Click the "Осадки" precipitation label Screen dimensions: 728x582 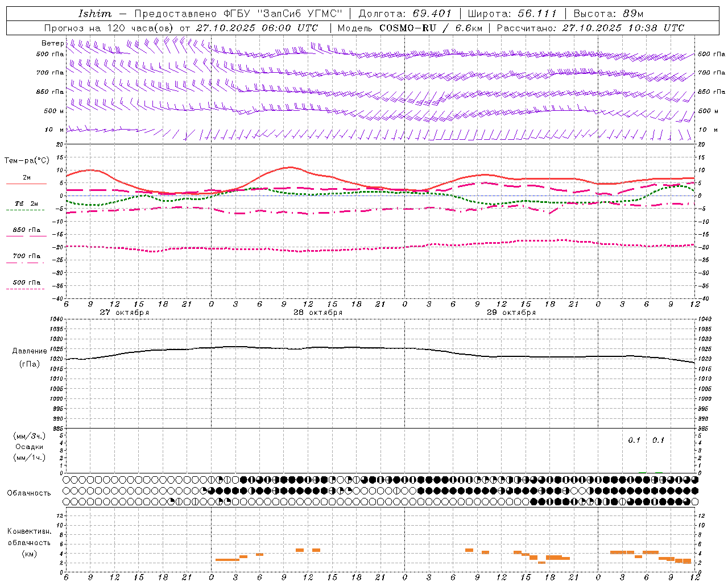(x=29, y=447)
